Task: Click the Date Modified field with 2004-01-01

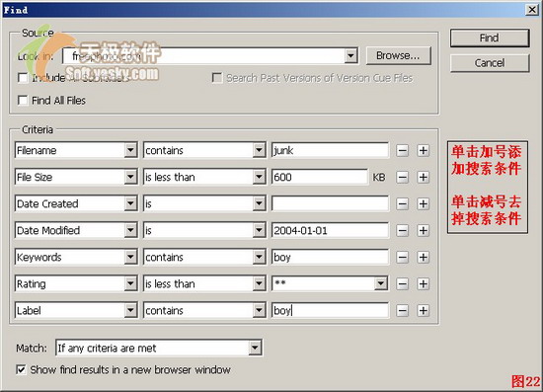Action: click(x=330, y=230)
